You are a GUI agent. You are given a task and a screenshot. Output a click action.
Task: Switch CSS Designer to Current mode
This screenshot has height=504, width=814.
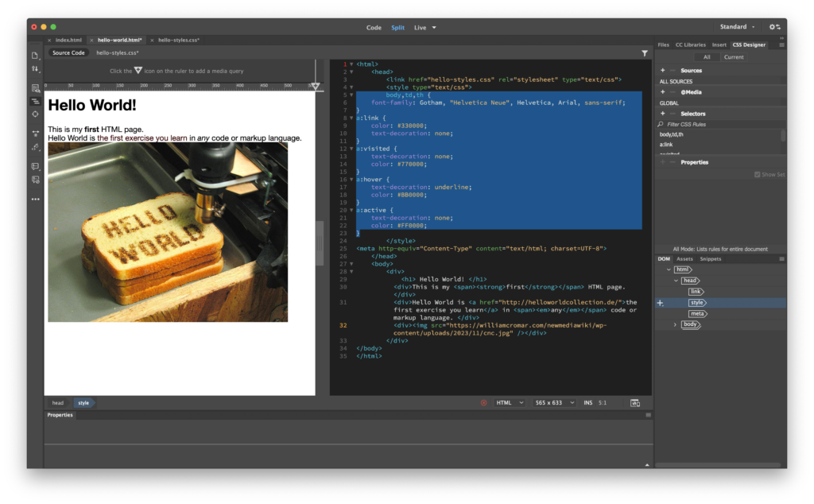(734, 57)
